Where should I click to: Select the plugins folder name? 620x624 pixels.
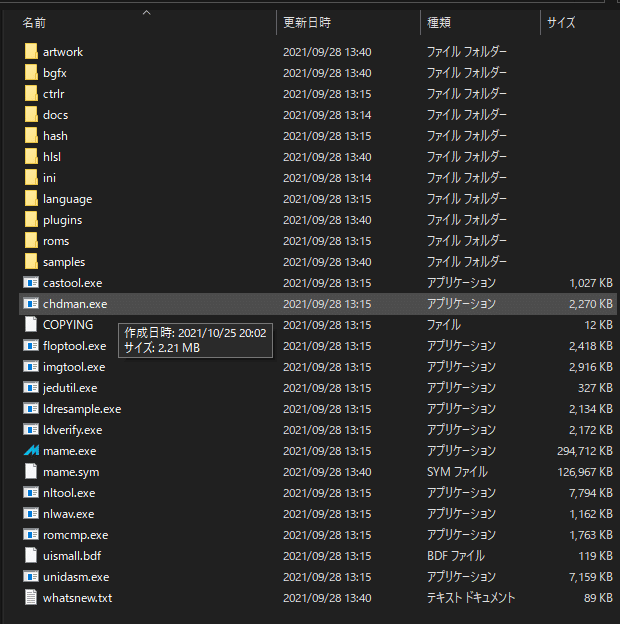[x=62, y=220]
